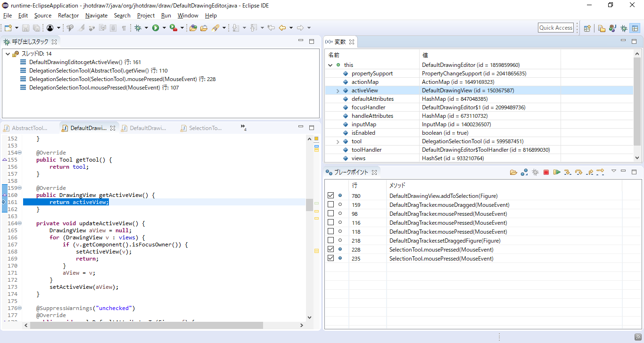The image size is (644, 343).
Task: Click the Run External Tools toolbox icon
Action: click(173, 28)
